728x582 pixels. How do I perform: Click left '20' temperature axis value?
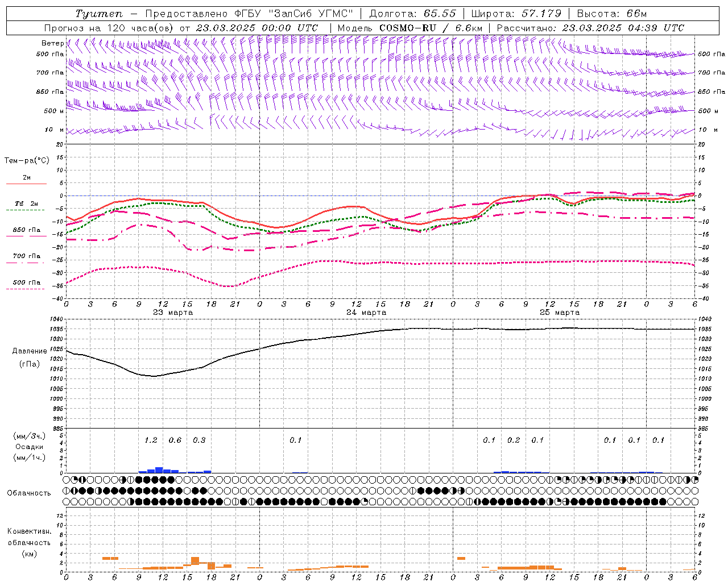(x=60, y=144)
